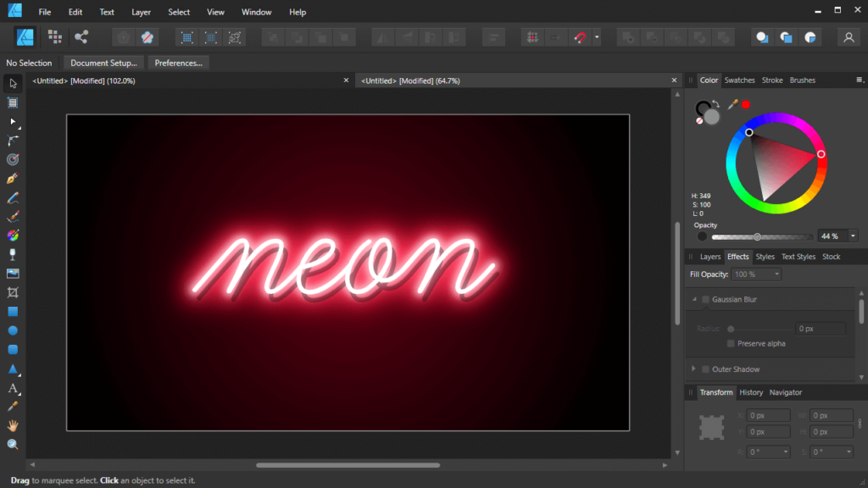
Task: Open Document Setup
Action: point(103,62)
